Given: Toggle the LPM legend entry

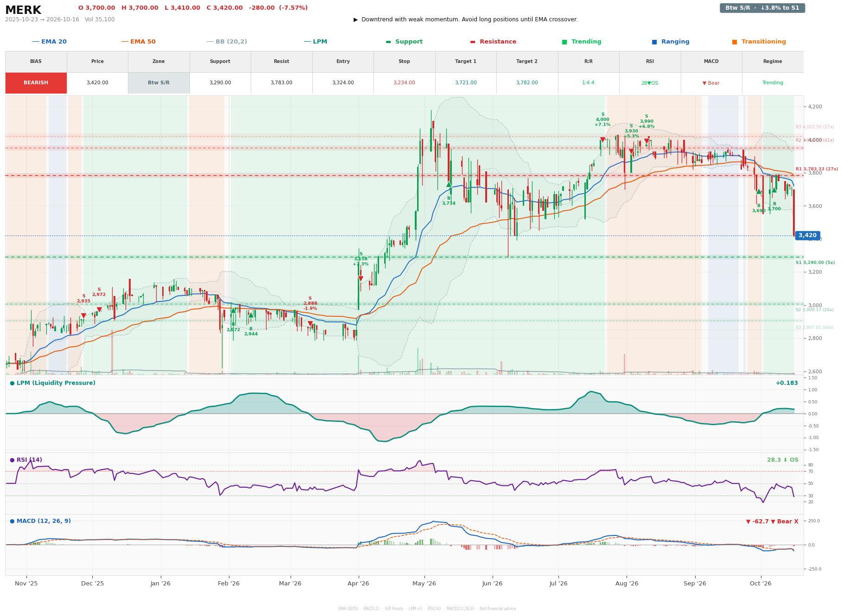Looking at the screenshot, I should click(315, 42).
